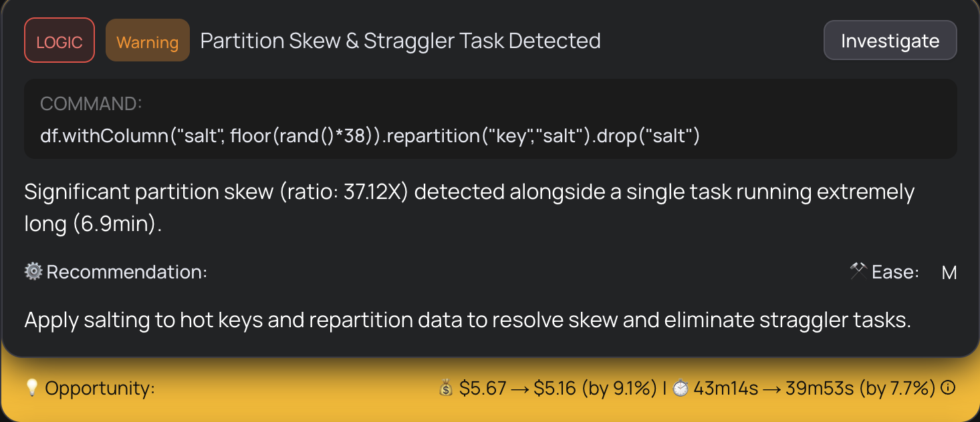980x422 pixels.
Task: Toggle the Ease indicator showing M
Action: 950,272
